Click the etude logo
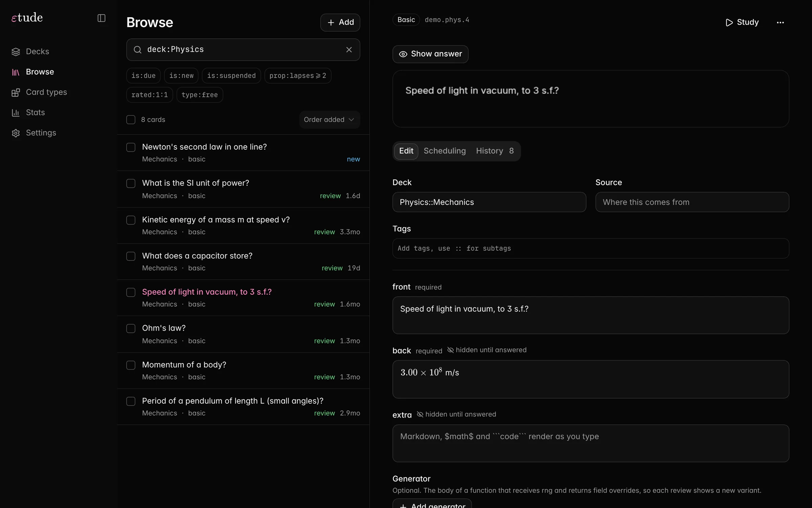The width and height of the screenshot is (812, 508). pos(27,18)
